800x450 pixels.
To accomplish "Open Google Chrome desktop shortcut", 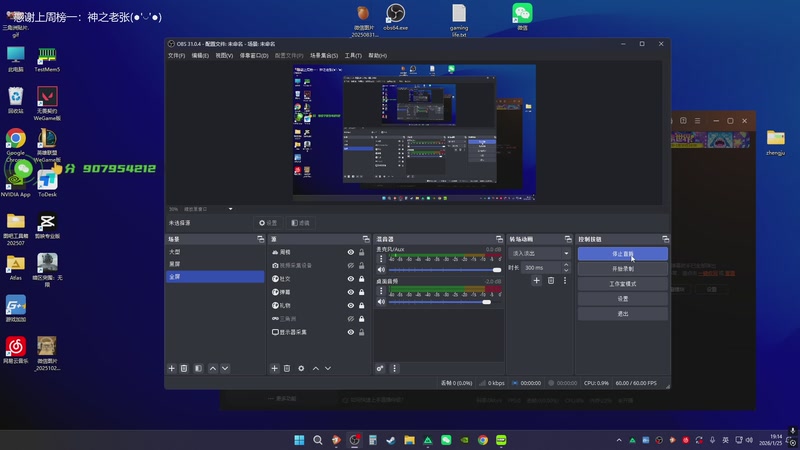I will [16, 142].
